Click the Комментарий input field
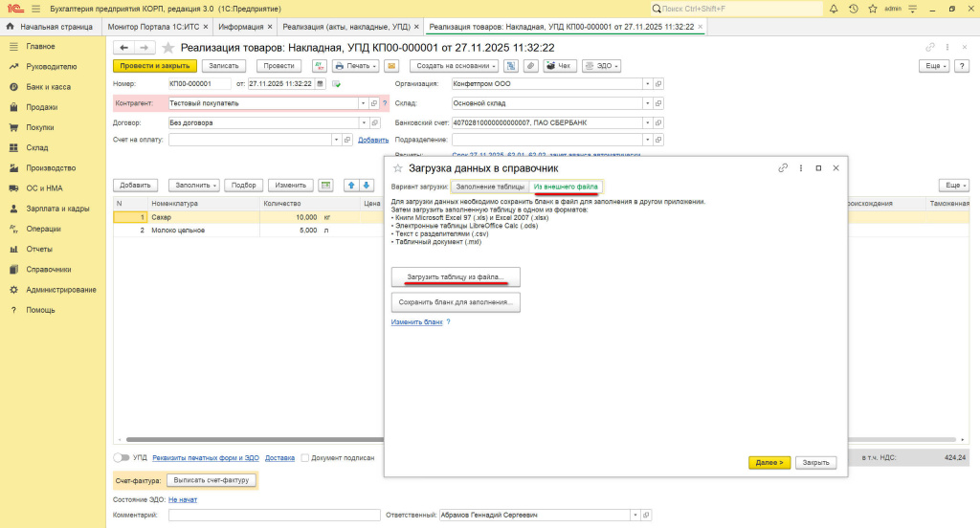The image size is (980, 528). click(x=274, y=516)
